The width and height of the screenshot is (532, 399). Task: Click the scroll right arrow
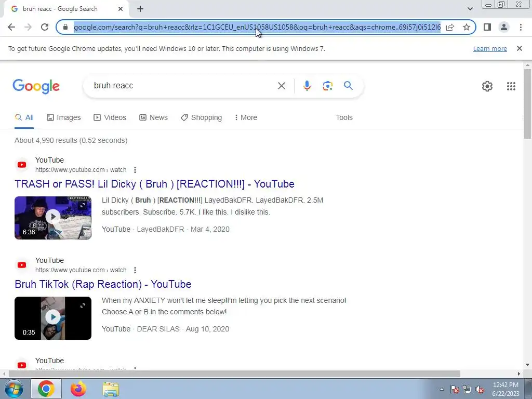coord(519,374)
